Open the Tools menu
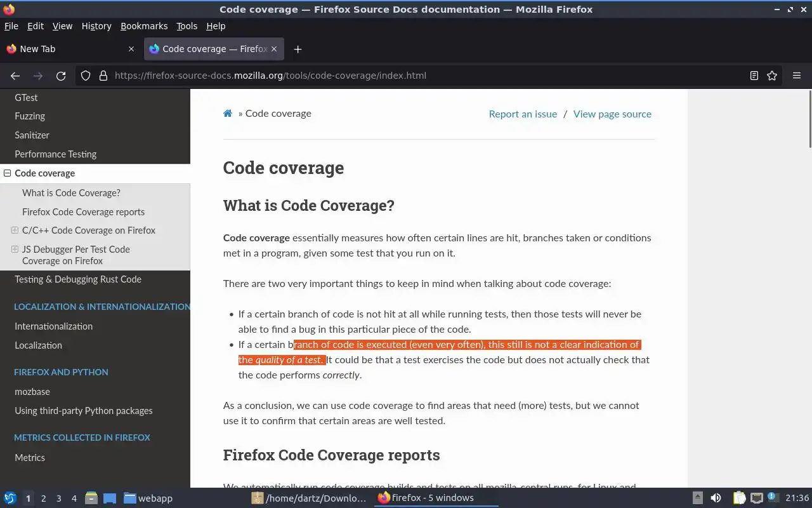This screenshot has height=508, width=812. pos(187,26)
